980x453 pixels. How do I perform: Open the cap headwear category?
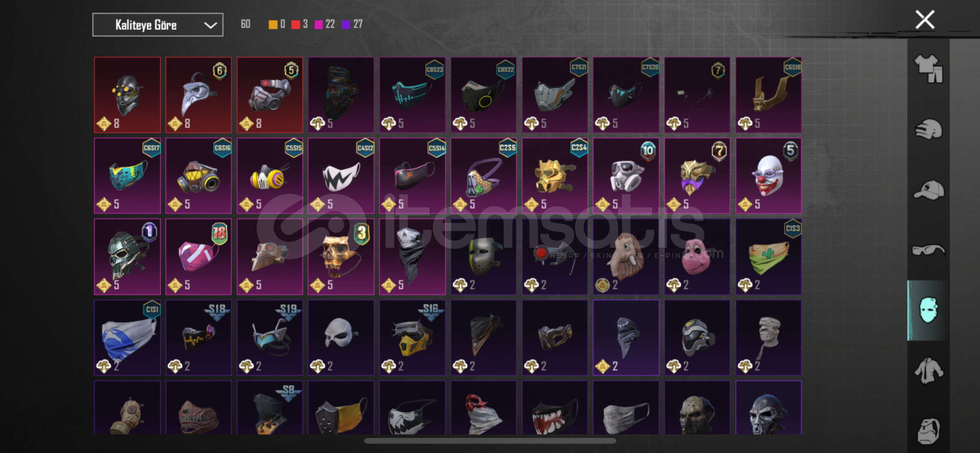(x=928, y=190)
